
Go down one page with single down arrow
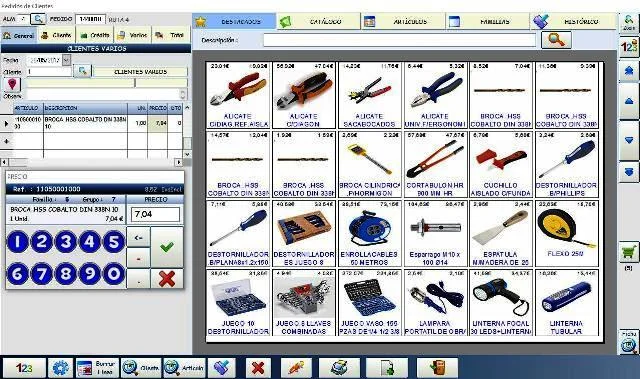point(629,140)
